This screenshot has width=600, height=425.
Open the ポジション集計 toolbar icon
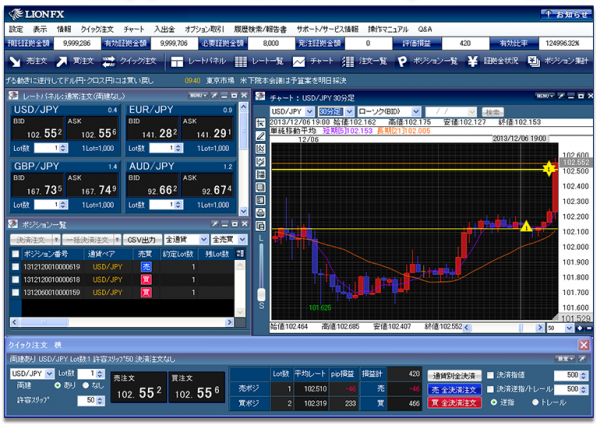pos(533,62)
